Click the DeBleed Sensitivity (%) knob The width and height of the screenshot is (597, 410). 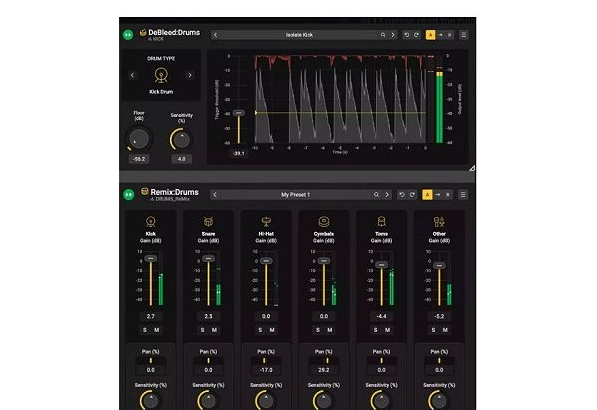click(x=181, y=139)
